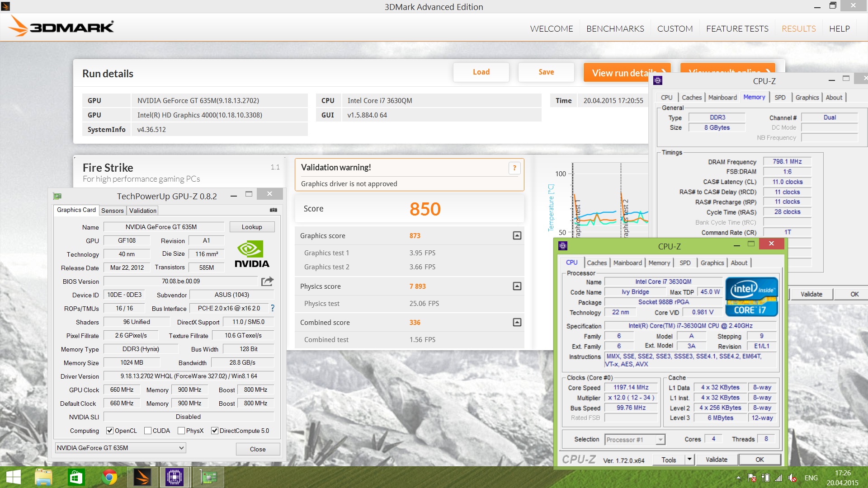Open the WELCOME menu in 3DMark
Image resolution: width=868 pixels, height=488 pixels.
click(552, 28)
